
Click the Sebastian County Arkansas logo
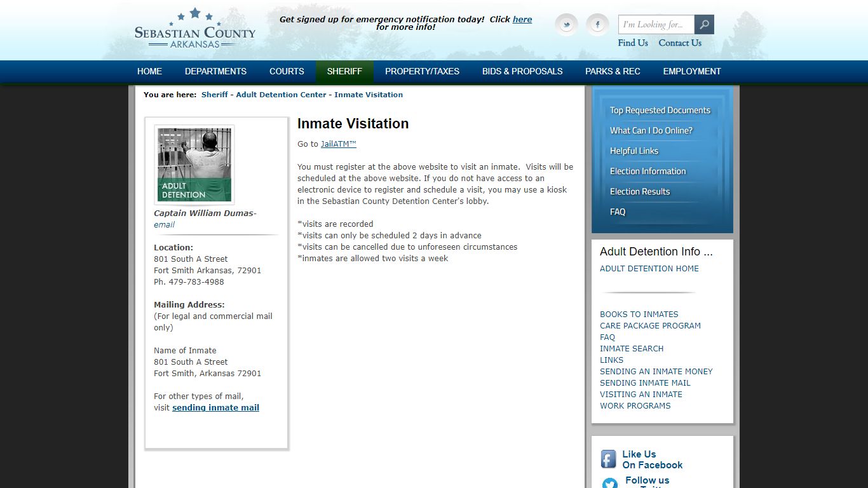[x=195, y=29]
